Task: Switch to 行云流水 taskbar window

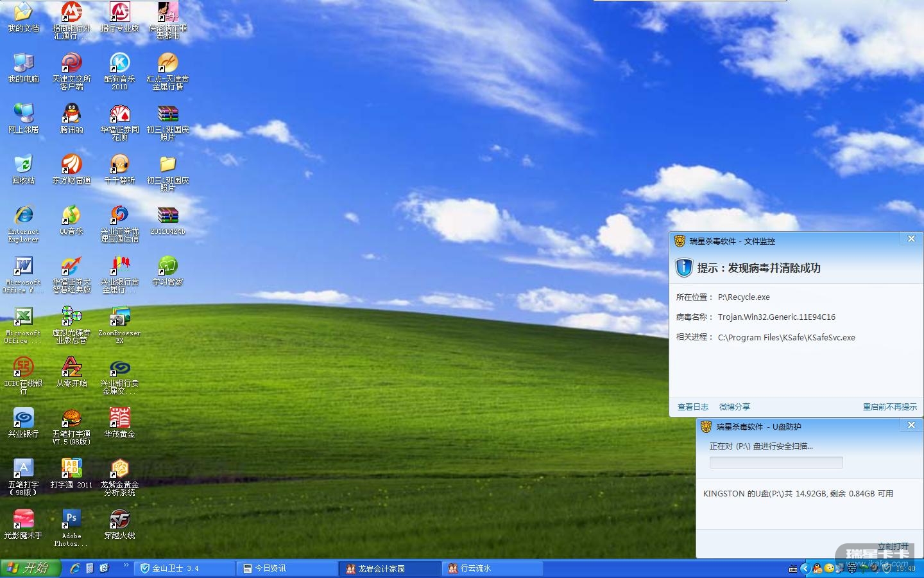Action: (x=492, y=568)
